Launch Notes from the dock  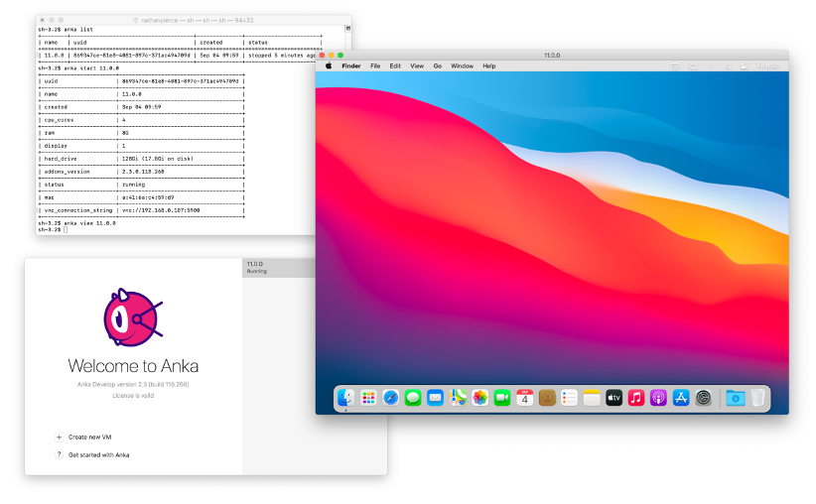pos(592,398)
